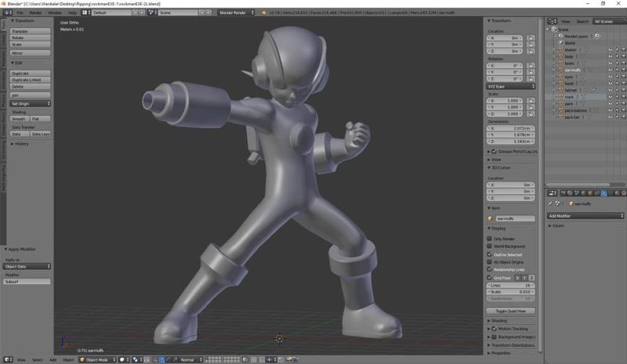Click the Duplicate Linked button
This screenshot has height=364, width=627.
pyautogui.click(x=31, y=80)
